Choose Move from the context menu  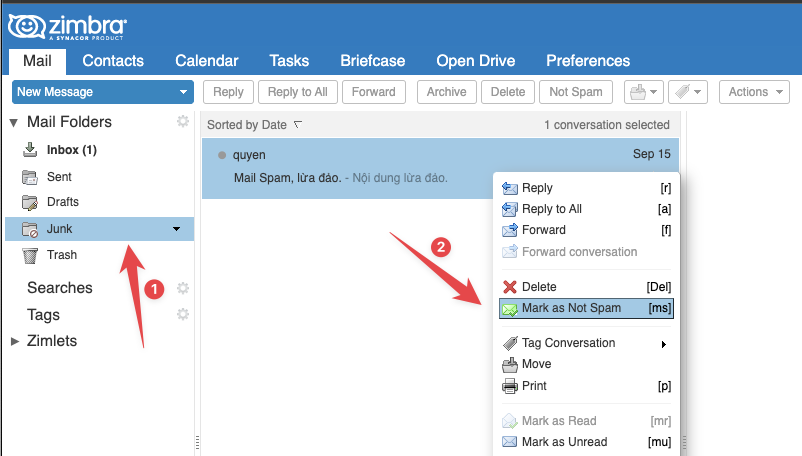coord(586,364)
